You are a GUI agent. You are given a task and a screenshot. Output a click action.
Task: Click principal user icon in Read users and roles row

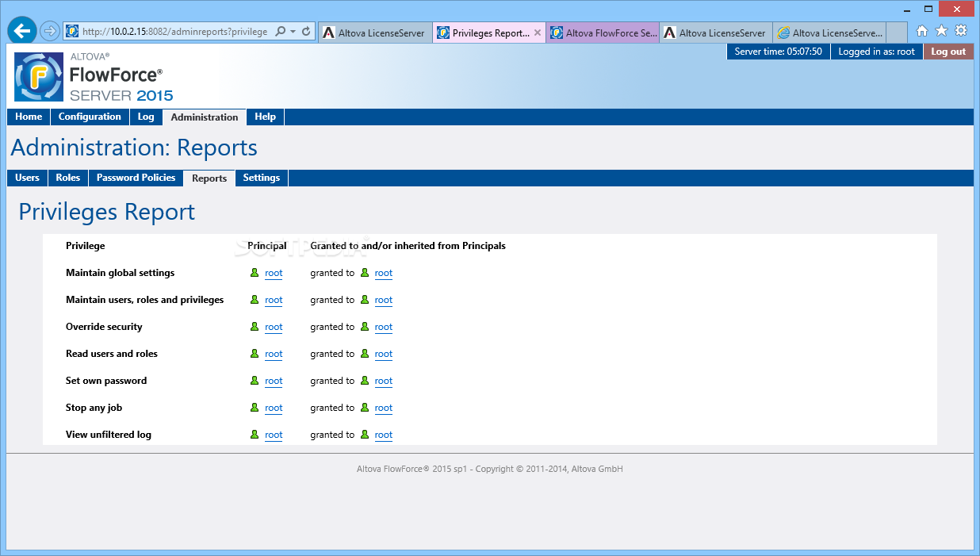255,353
